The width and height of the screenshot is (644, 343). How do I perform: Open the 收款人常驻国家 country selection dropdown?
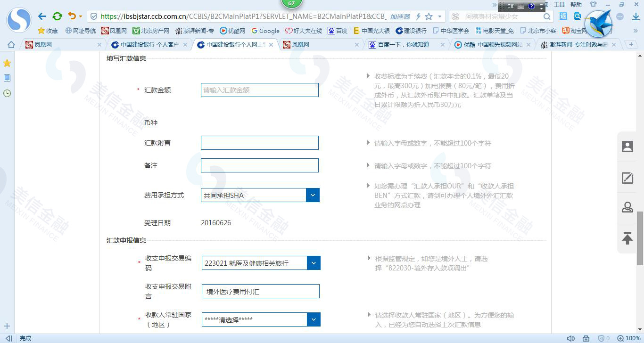pos(314,319)
